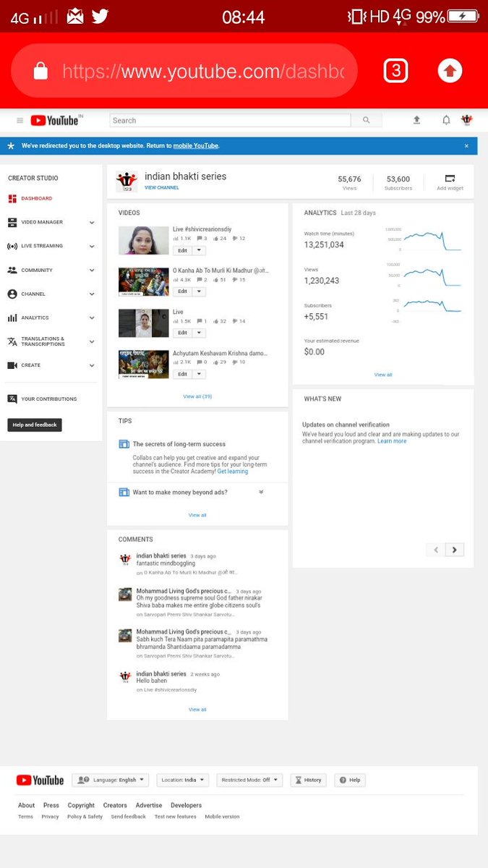The height and width of the screenshot is (868, 488).
Task: Dismiss the blue redirect banner
Action: 466,145
